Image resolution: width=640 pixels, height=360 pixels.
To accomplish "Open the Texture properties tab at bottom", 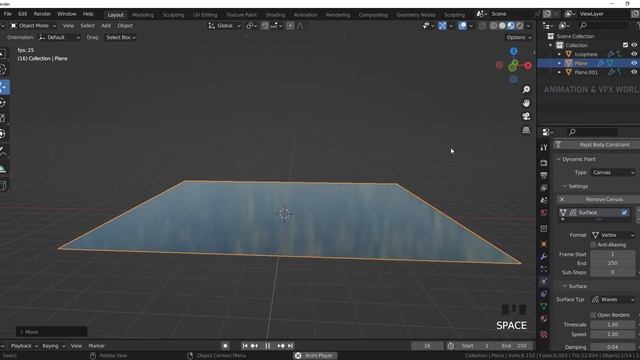I will pos(544,334).
